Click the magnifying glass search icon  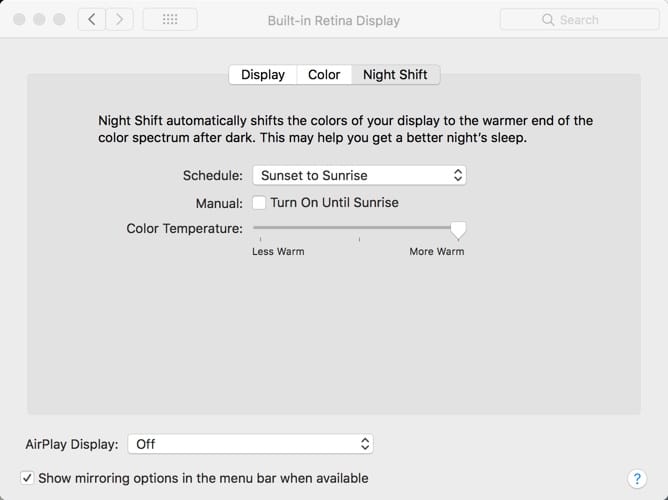click(548, 20)
